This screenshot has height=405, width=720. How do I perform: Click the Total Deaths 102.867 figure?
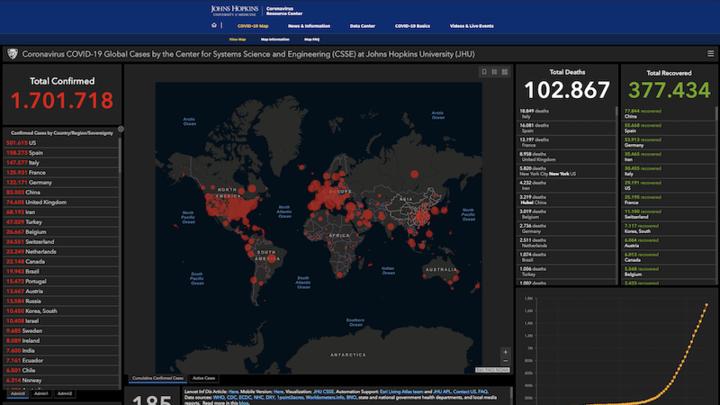click(x=567, y=90)
